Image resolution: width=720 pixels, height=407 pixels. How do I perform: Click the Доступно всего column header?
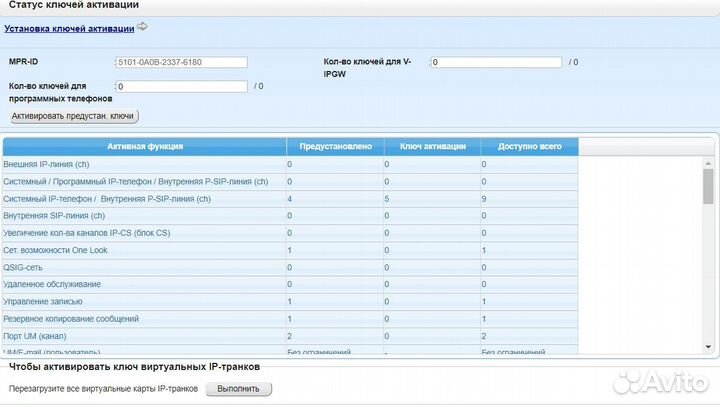[x=528, y=146]
